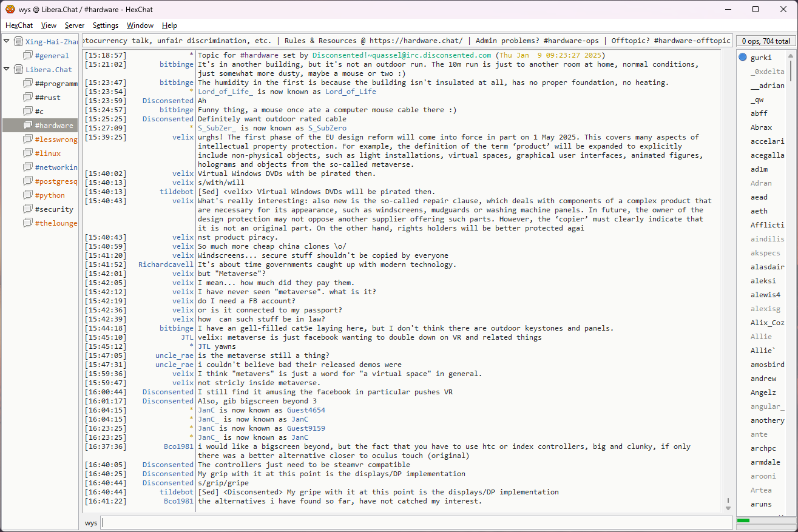The width and height of the screenshot is (798, 532).
Task: Click the Libera.Chat server icon
Action: [x=18, y=70]
